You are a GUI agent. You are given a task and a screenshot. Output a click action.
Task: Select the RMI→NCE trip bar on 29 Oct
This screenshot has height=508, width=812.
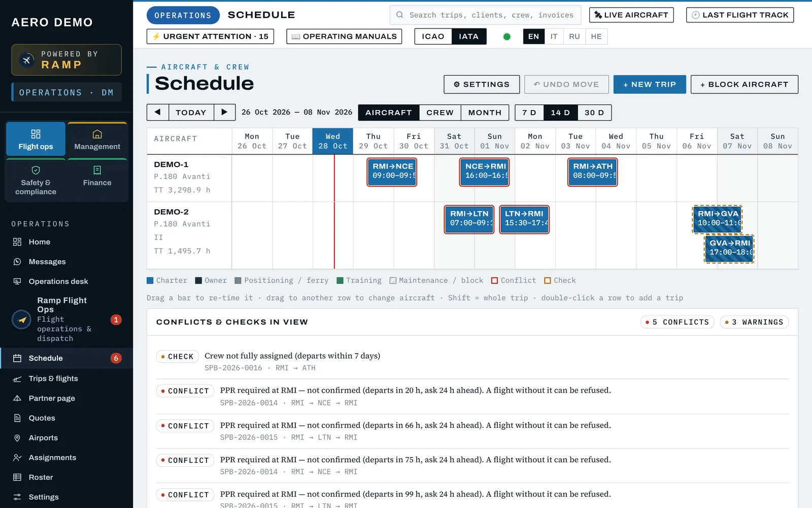pyautogui.click(x=392, y=172)
